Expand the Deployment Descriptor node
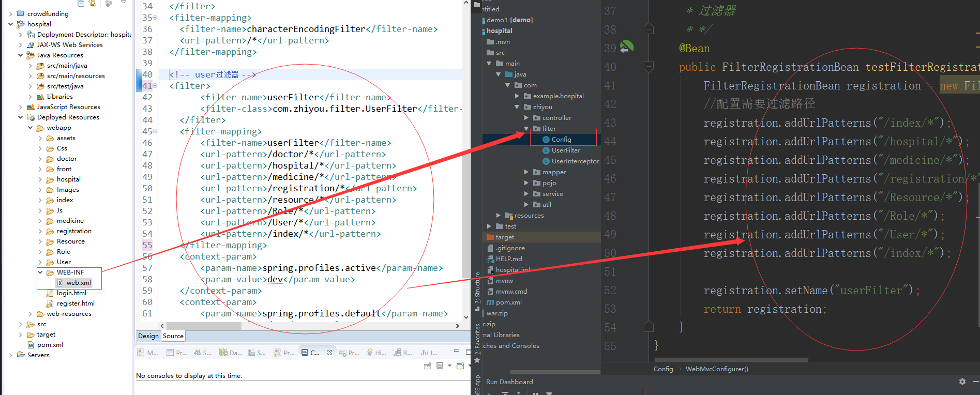 [21, 34]
